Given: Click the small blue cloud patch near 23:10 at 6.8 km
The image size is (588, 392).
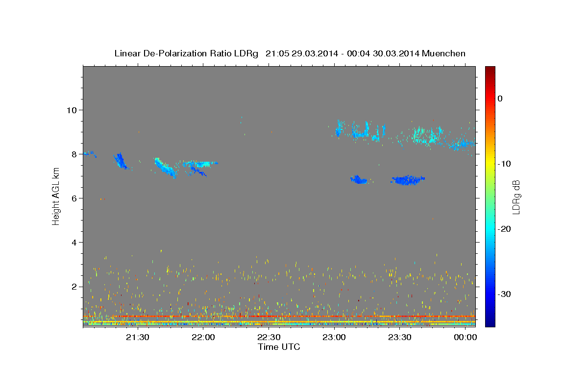Looking at the screenshot, I should [359, 179].
